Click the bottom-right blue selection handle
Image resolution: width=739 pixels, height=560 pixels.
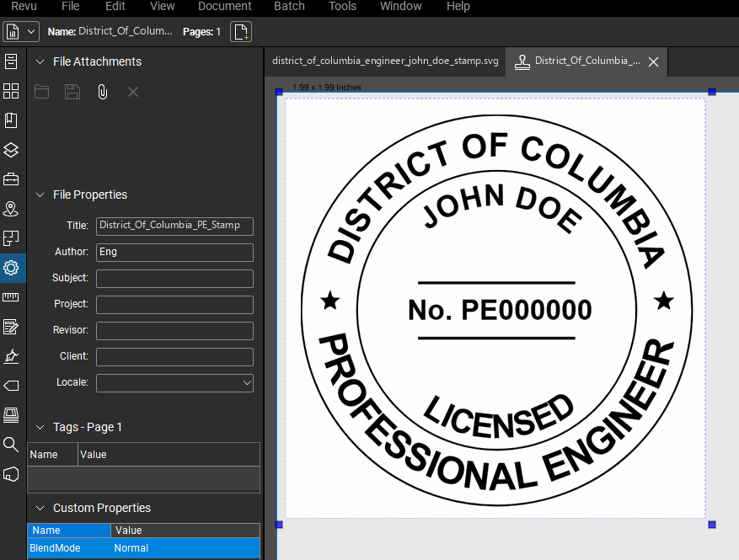click(x=712, y=525)
